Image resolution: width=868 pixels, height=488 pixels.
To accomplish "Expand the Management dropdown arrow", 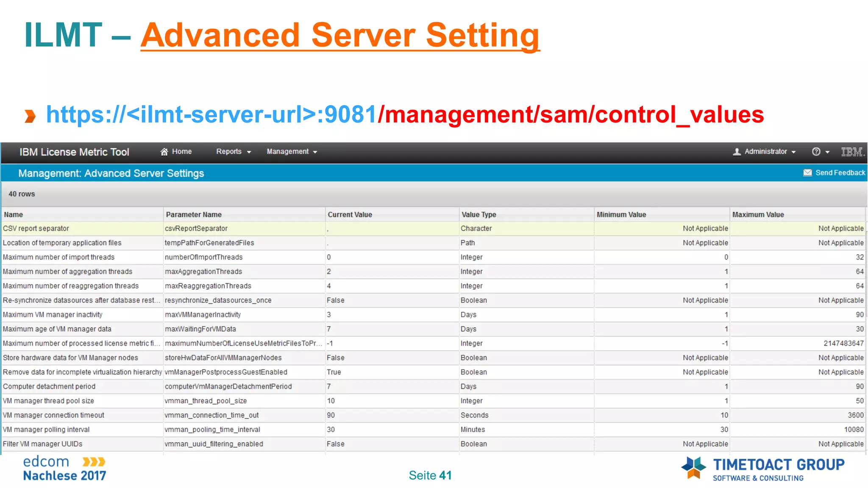I will (315, 152).
